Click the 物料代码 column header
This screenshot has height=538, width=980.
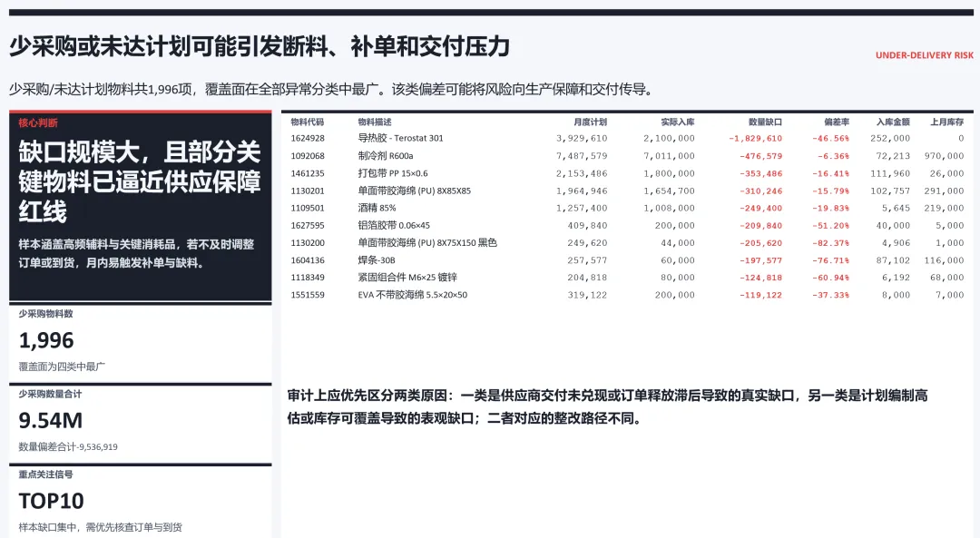click(308, 122)
